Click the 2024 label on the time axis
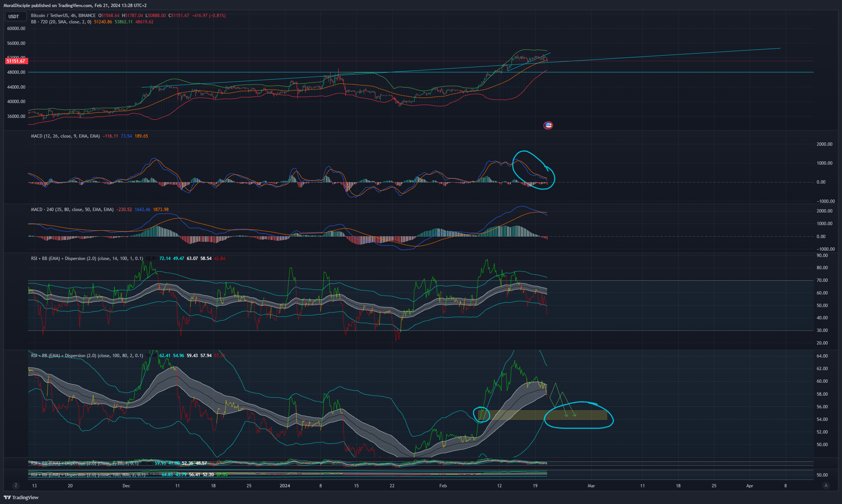The image size is (842, 504). (285, 486)
